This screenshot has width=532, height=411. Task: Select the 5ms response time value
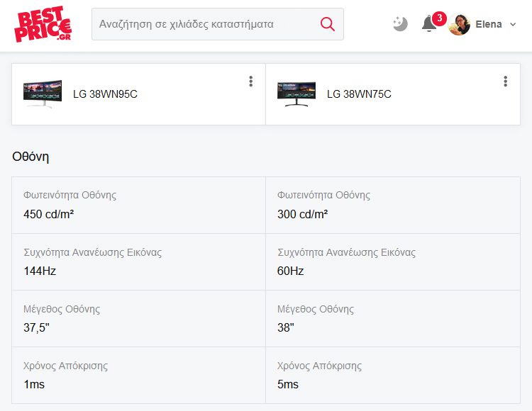coord(288,385)
